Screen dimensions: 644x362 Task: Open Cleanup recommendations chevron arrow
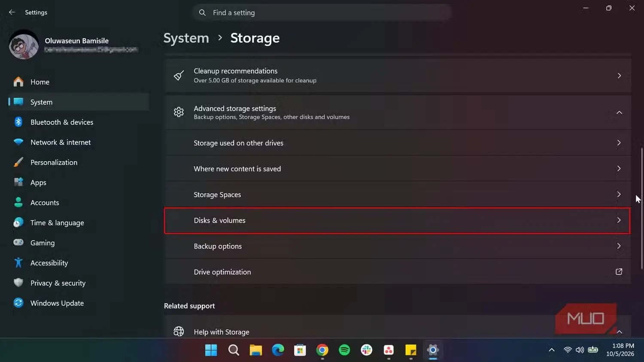coord(619,75)
